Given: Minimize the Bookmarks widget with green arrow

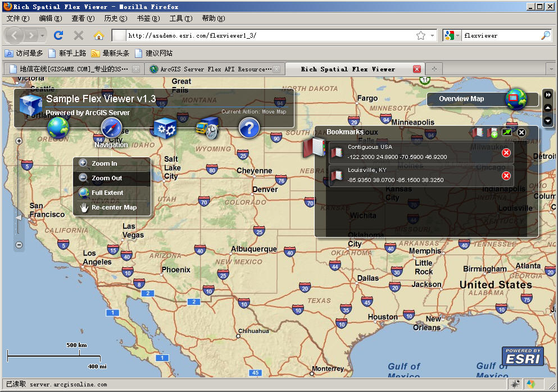Looking at the screenshot, I should (507, 133).
